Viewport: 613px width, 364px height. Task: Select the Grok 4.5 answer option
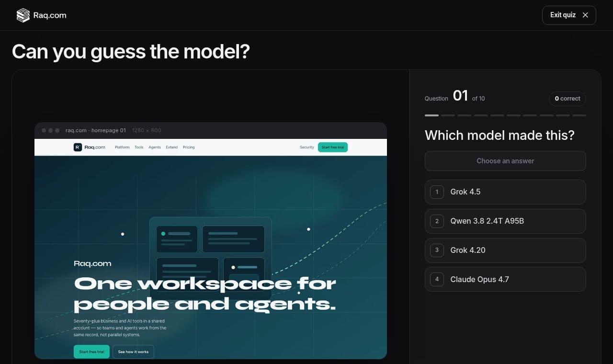pos(505,192)
